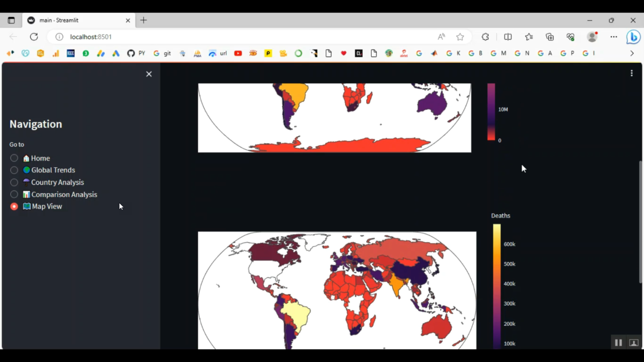Image resolution: width=644 pixels, height=362 pixels.
Task: Click the 10M label on upper scale
Action: 503,109
